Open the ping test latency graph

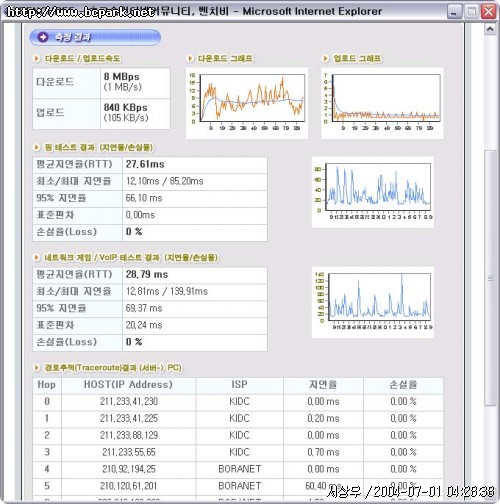pos(373,192)
